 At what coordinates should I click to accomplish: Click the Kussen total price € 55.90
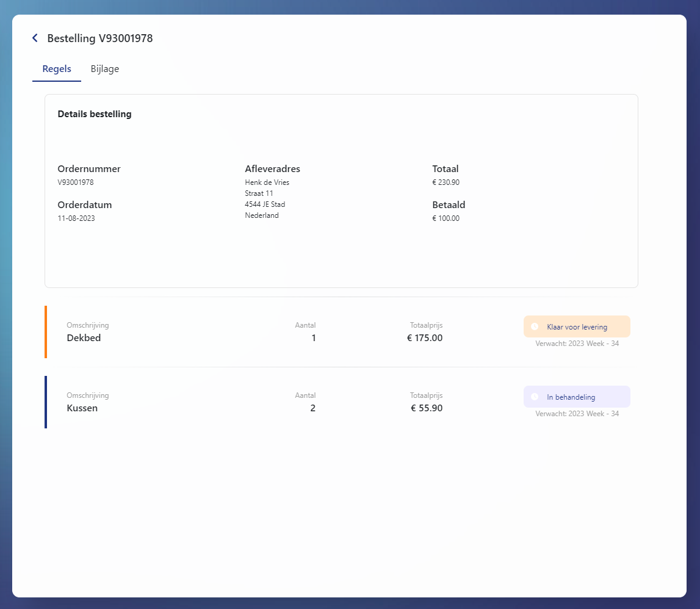[x=427, y=408]
